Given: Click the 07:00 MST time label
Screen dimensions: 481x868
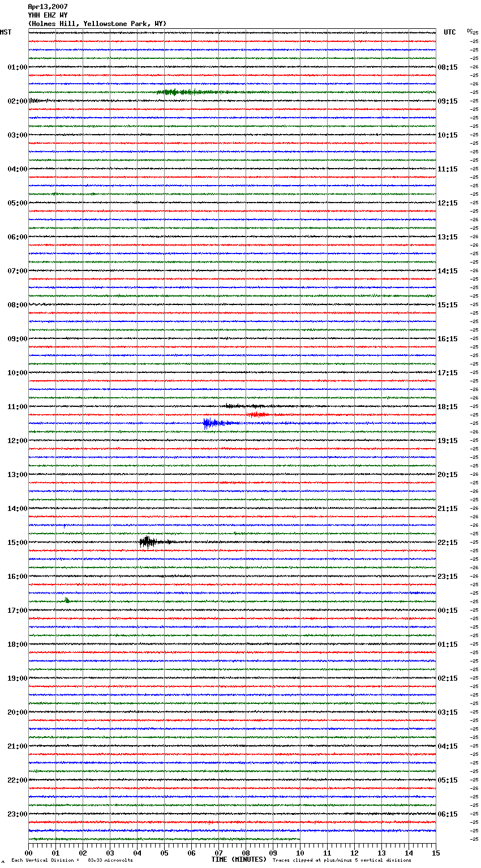Looking at the screenshot, I should click(17, 271).
